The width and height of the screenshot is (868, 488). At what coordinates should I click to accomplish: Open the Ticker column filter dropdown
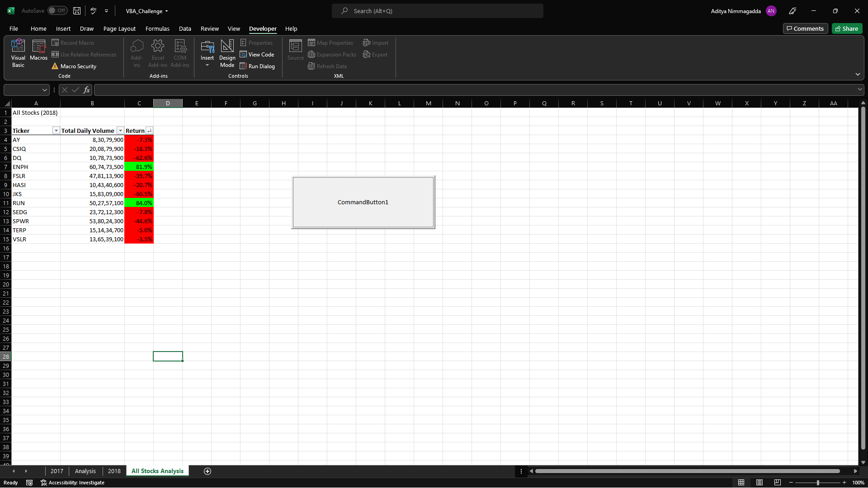click(56, 131)
